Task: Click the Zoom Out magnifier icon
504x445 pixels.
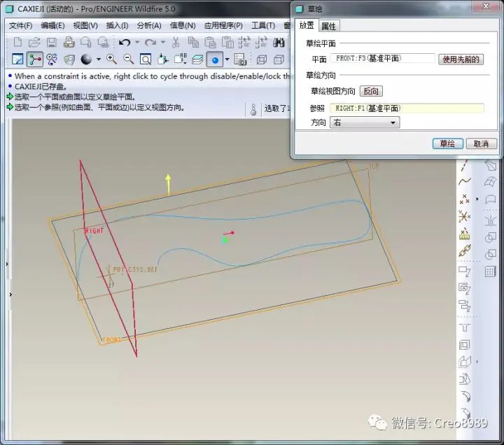Action: [x=129, y=59]
